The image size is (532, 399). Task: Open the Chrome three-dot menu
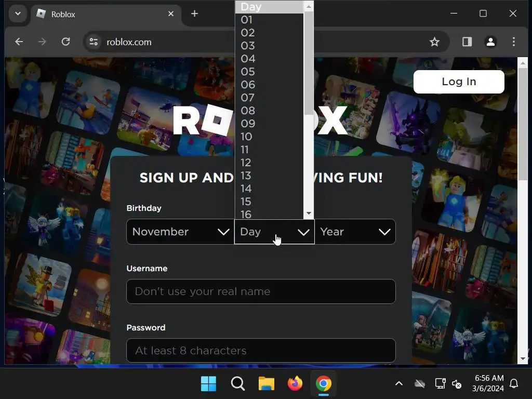(x=514, y=42)
